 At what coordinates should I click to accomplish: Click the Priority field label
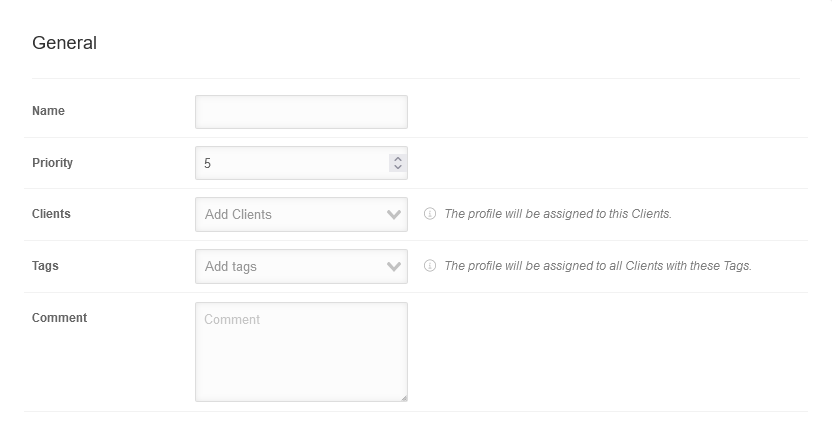click(52, 163)
